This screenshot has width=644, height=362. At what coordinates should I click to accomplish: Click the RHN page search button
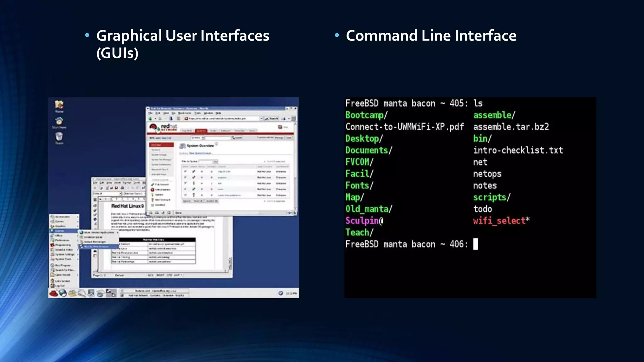point(237,138)
